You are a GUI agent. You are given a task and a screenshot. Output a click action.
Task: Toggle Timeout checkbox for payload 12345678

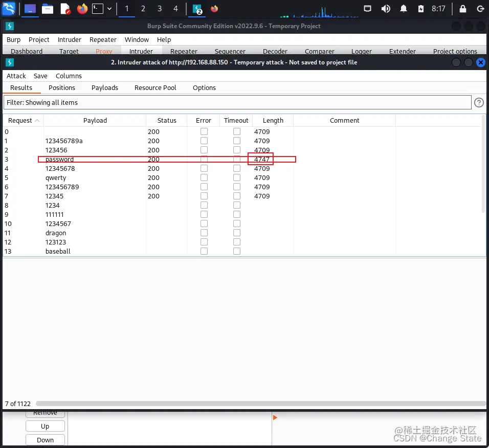coord(237,168)
